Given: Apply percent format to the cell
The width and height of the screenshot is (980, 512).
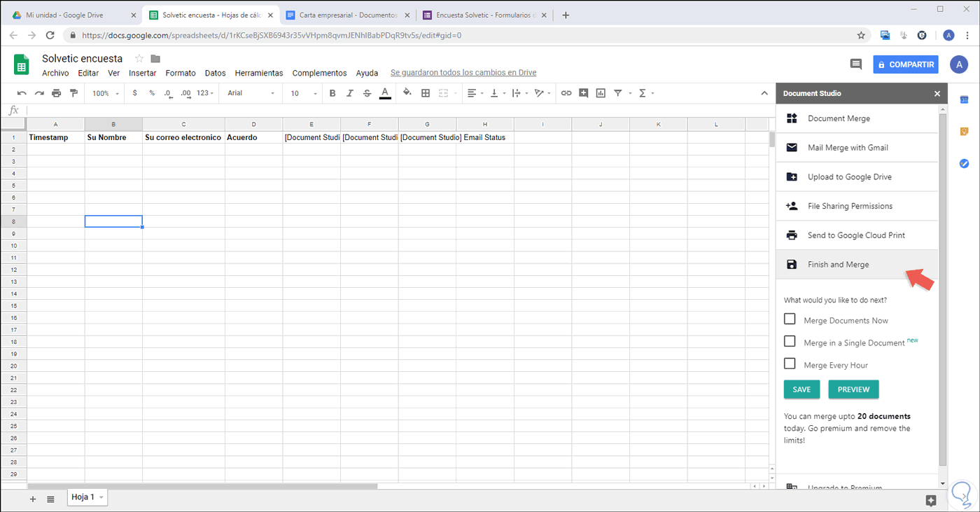Looking at the screenshot, I should pos(152,93).
